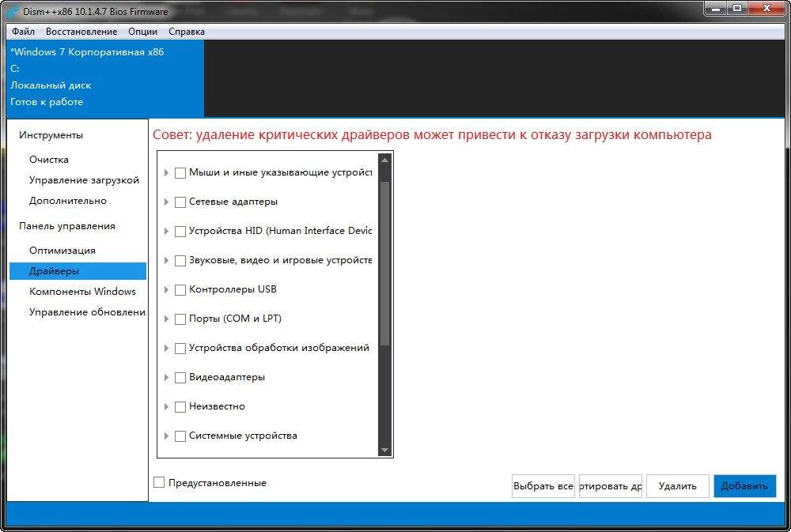791x532 pixels.
Task: Click the driver list scrollbar thumb
Action: (384, 264)
